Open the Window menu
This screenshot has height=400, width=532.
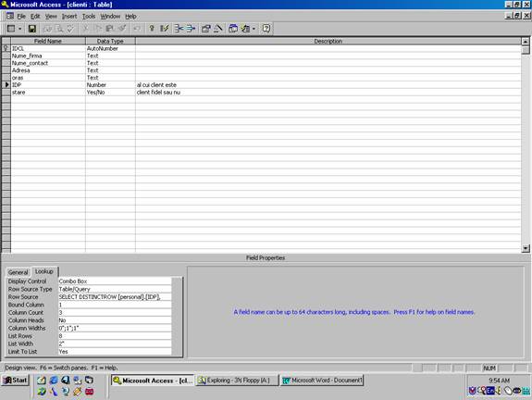110,17
